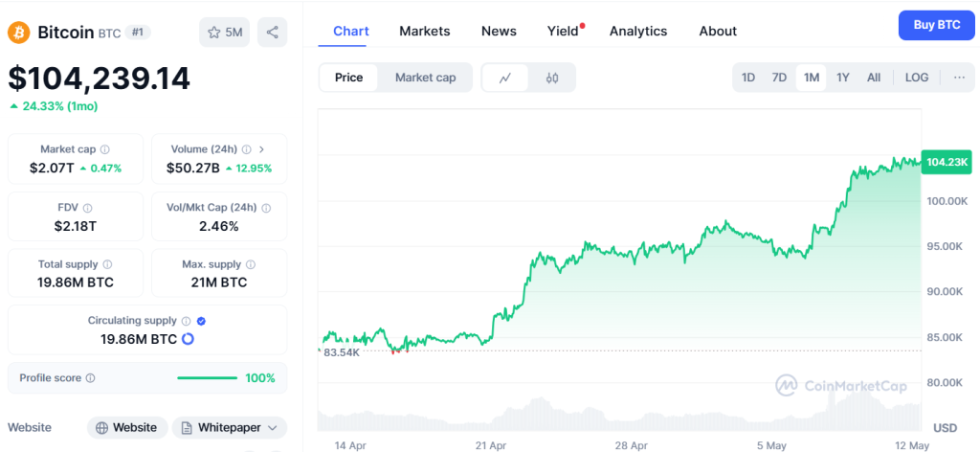The height and width of the screenshot is (452, 980).
Task: Select the candlestick chart icon
Action: point(552,78)
